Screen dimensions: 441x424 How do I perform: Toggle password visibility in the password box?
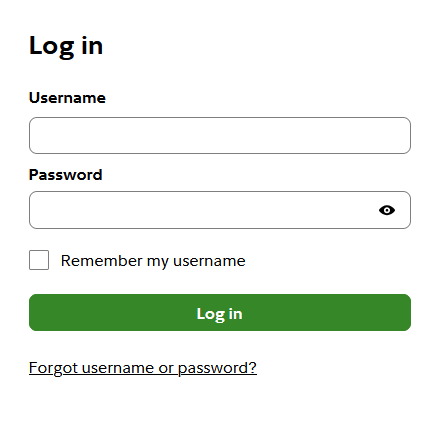pos(387,210)
